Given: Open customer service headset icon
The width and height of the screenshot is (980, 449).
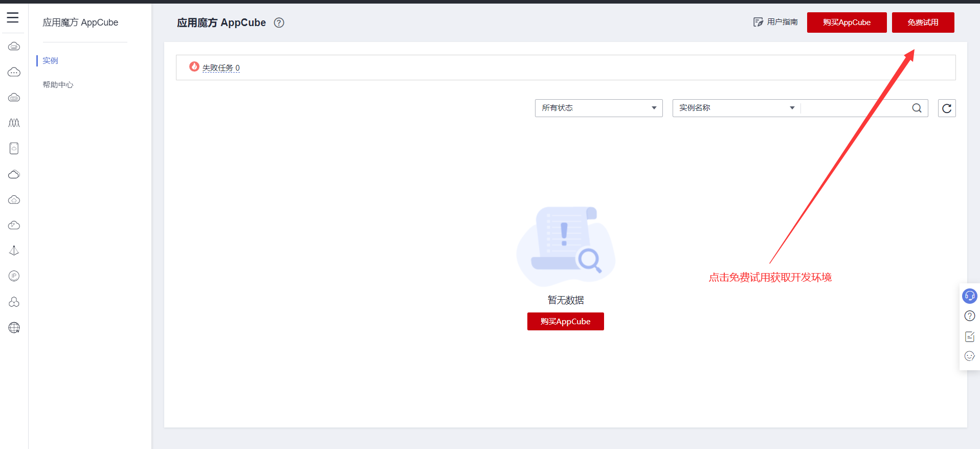Looking at the screenshot, I should click(x=970, y=296).
